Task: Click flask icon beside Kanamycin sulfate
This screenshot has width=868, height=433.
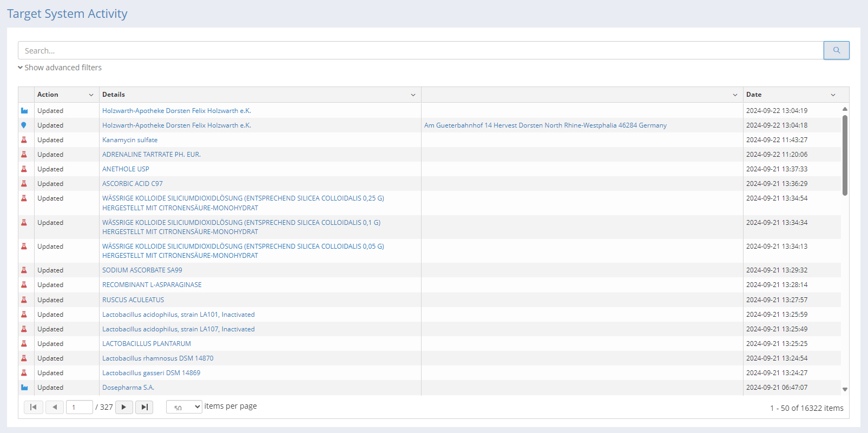Action: 24,140
